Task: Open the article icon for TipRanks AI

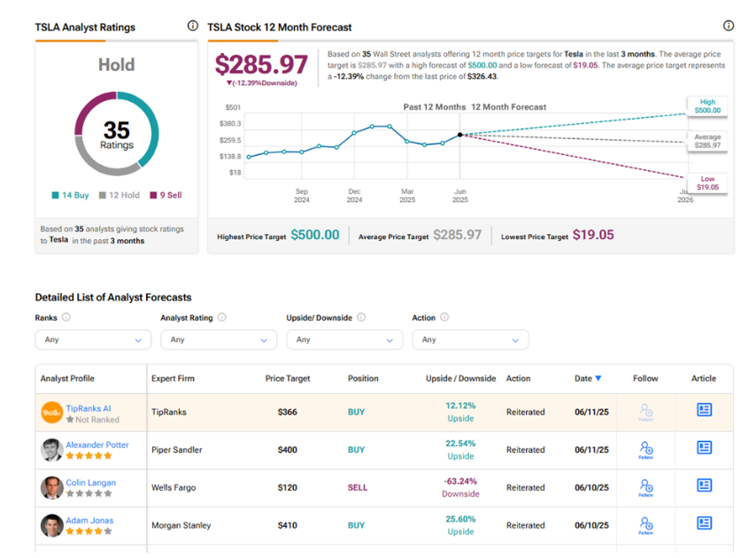Action: coord(705,410)
